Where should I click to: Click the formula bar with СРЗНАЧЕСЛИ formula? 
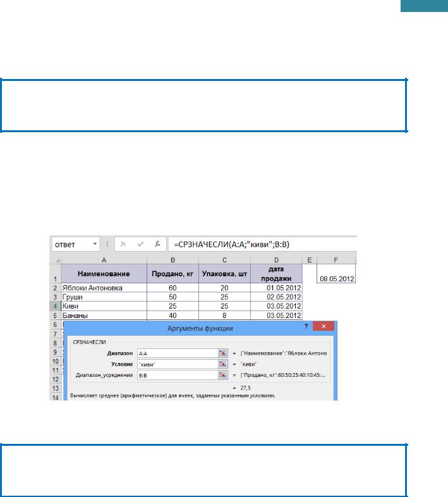pos(263,244)
